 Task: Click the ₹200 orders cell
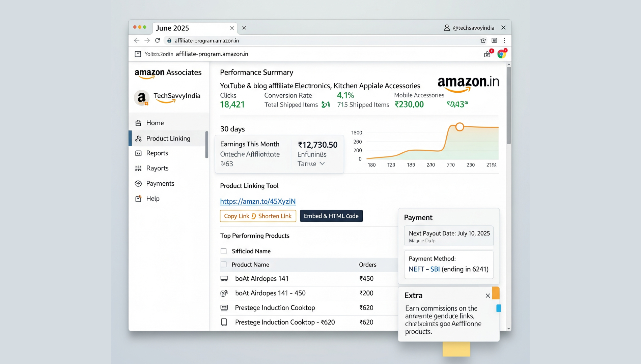click(x=366, y=293)
